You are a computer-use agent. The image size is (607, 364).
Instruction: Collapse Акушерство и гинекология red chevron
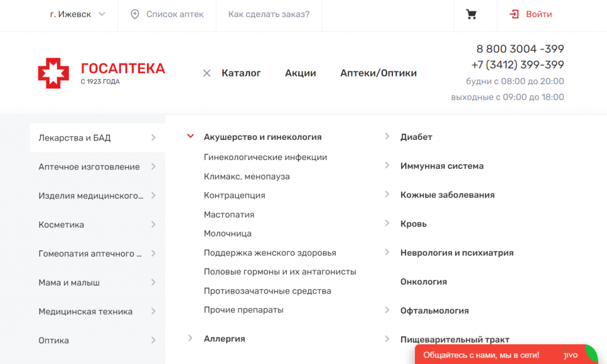coord(190,136)
